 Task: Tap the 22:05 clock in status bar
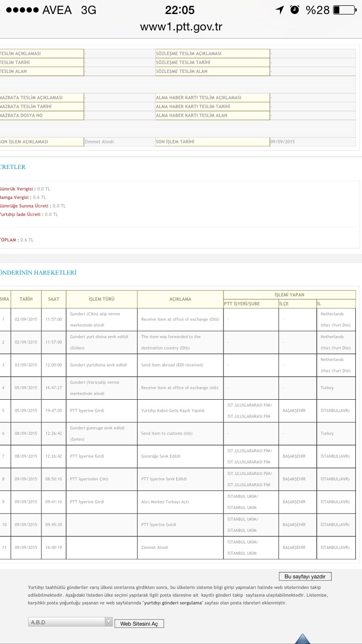tap(180, 10)
